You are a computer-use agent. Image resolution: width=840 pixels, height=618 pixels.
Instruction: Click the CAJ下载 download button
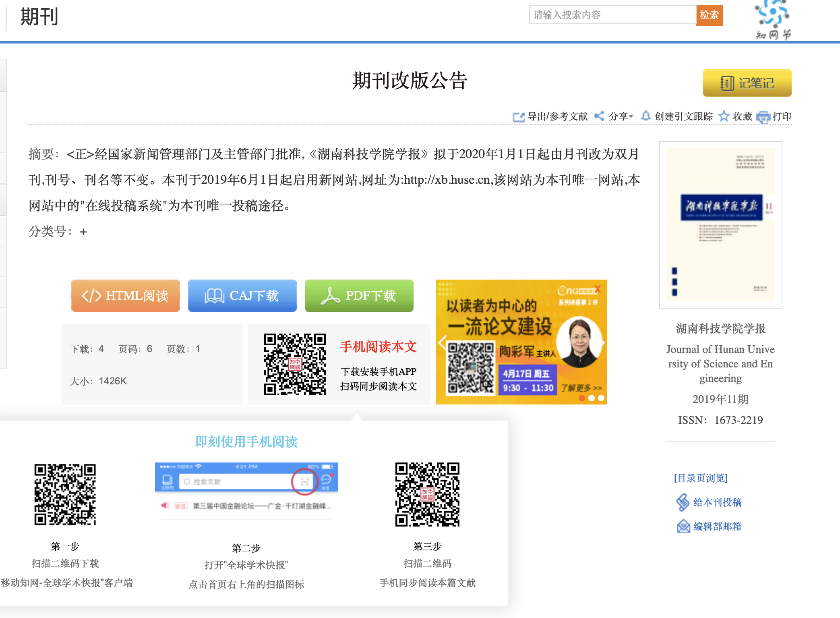242,296
